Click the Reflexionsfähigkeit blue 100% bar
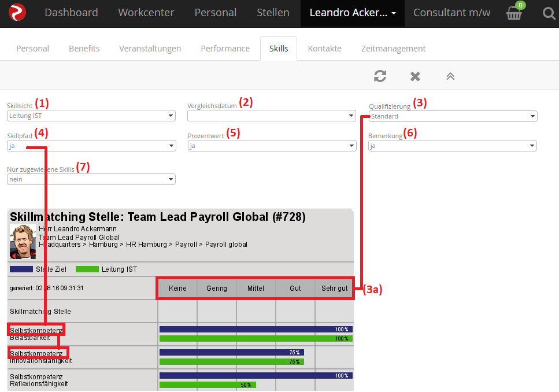The height and width of the screenshot is (392, 559). 256,376
